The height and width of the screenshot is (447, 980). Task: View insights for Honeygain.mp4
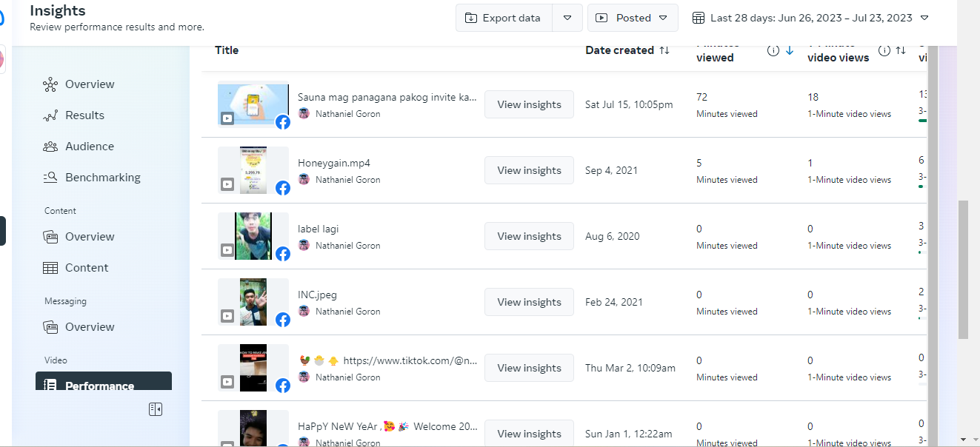tap(529, 170)
